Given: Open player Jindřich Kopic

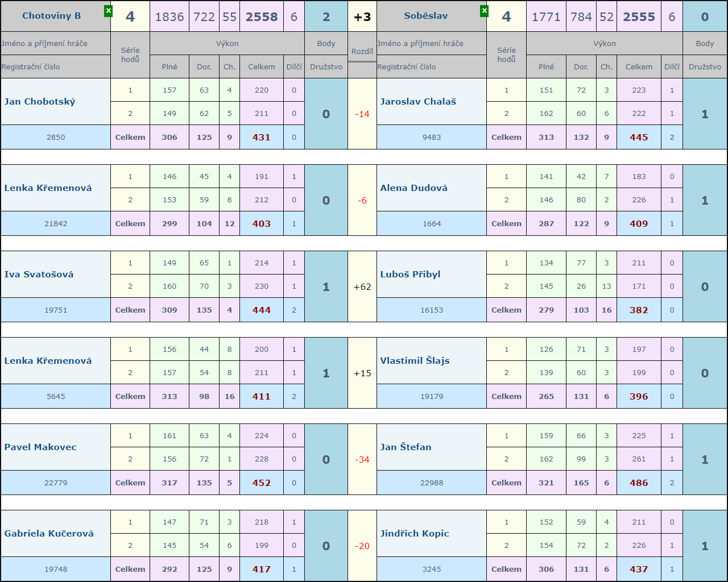Looking at the screenshot, I should pyautogui.click(x=415, y=534).
